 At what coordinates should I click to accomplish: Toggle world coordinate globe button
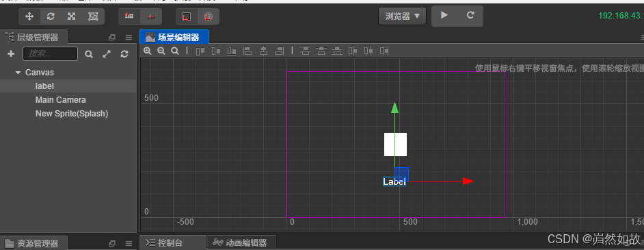209,16
